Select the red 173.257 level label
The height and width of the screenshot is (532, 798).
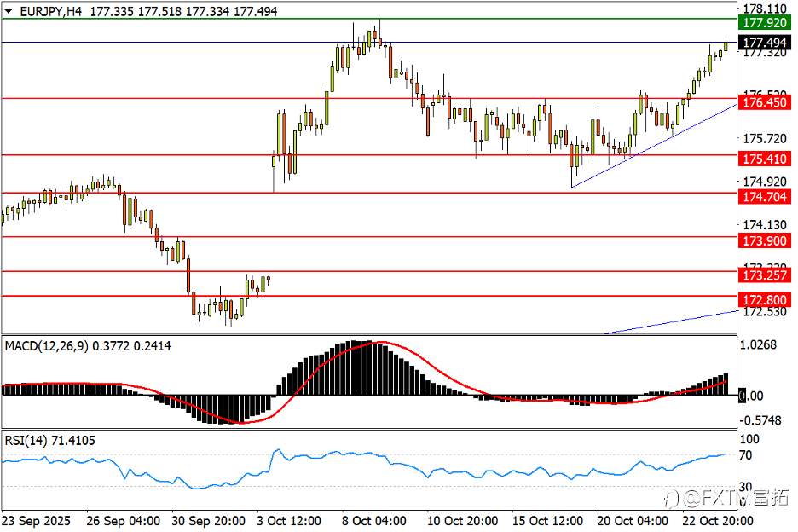(x=765, y=275)
